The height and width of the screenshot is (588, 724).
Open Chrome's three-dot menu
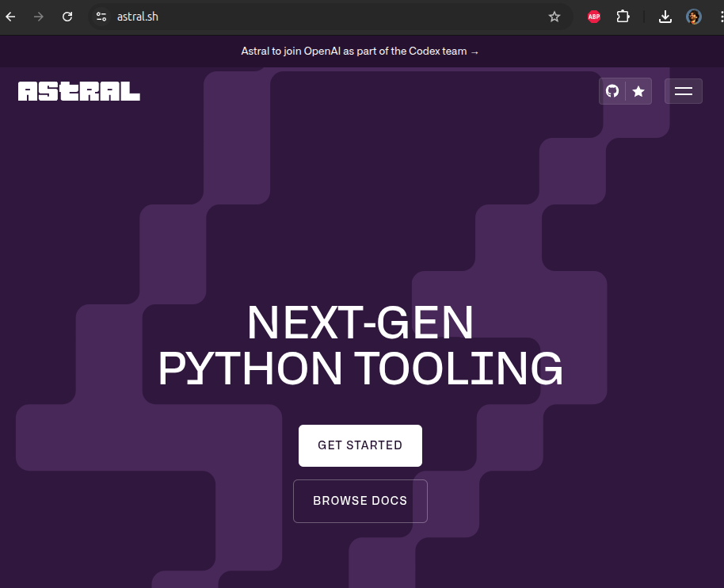pos(718,17)
